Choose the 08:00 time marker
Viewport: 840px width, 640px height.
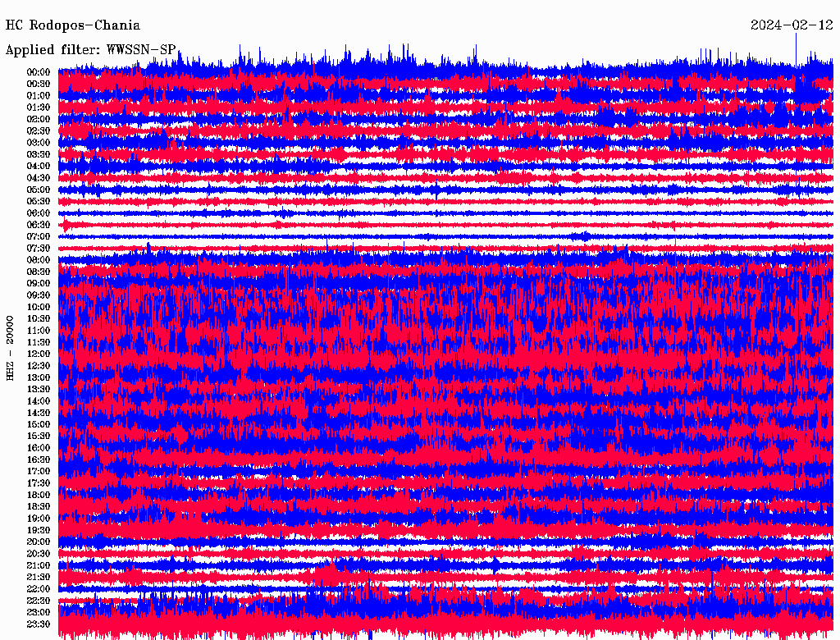[39, 260]
